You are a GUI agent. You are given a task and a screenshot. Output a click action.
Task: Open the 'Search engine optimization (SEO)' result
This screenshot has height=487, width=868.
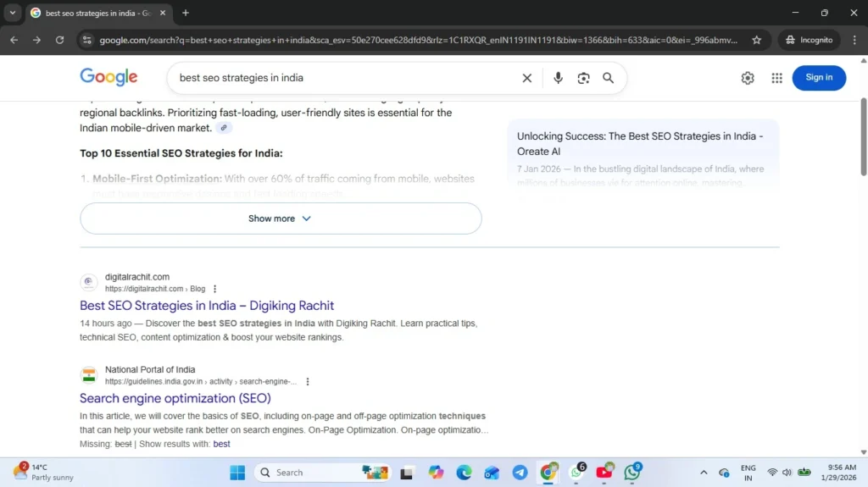click(175, 398)
